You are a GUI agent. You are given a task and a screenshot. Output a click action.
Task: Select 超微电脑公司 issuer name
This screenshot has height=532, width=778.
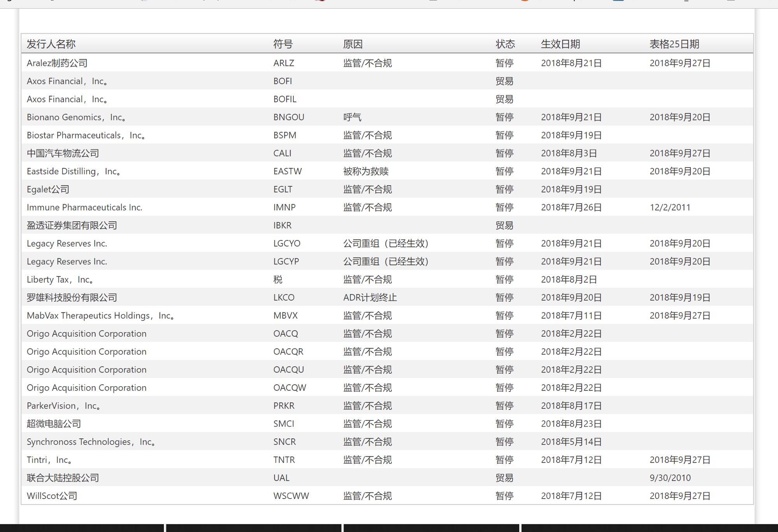pyautogui.click(x=54, y=424)
